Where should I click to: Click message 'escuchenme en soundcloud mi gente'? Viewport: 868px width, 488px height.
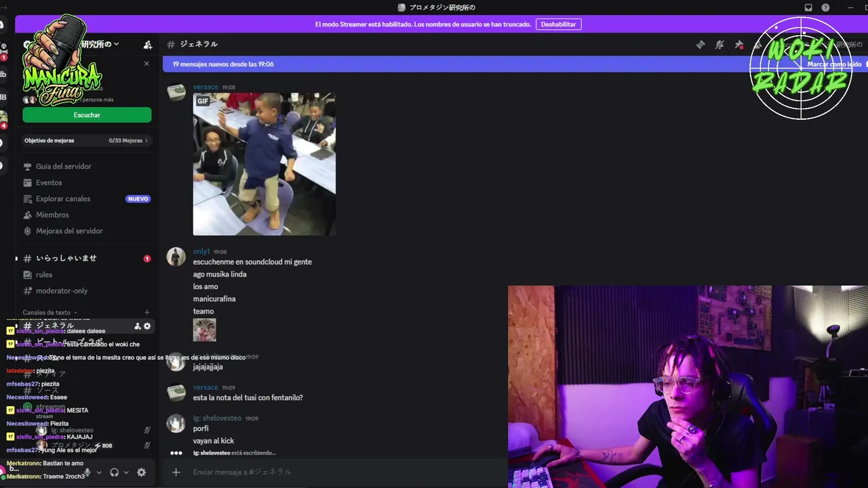coord(252,262)
